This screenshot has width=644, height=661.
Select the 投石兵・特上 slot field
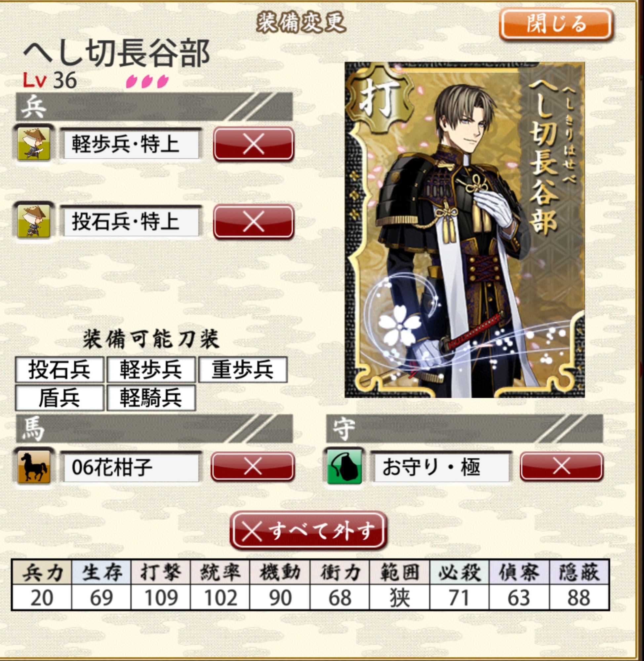coord(131,222)
